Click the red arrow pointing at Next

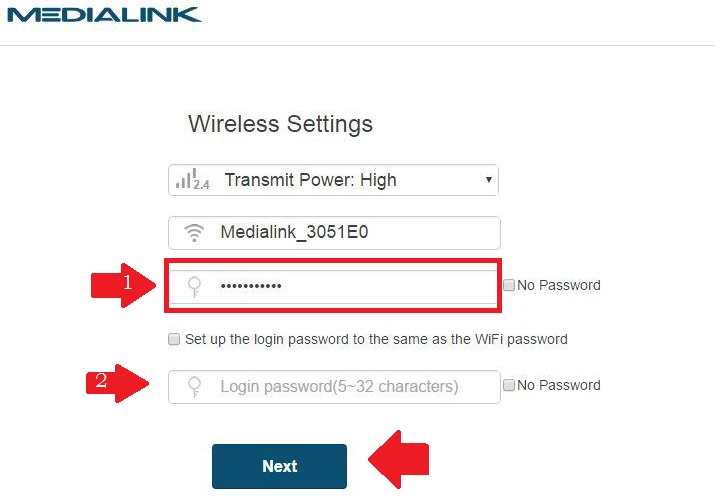point(398,461)
